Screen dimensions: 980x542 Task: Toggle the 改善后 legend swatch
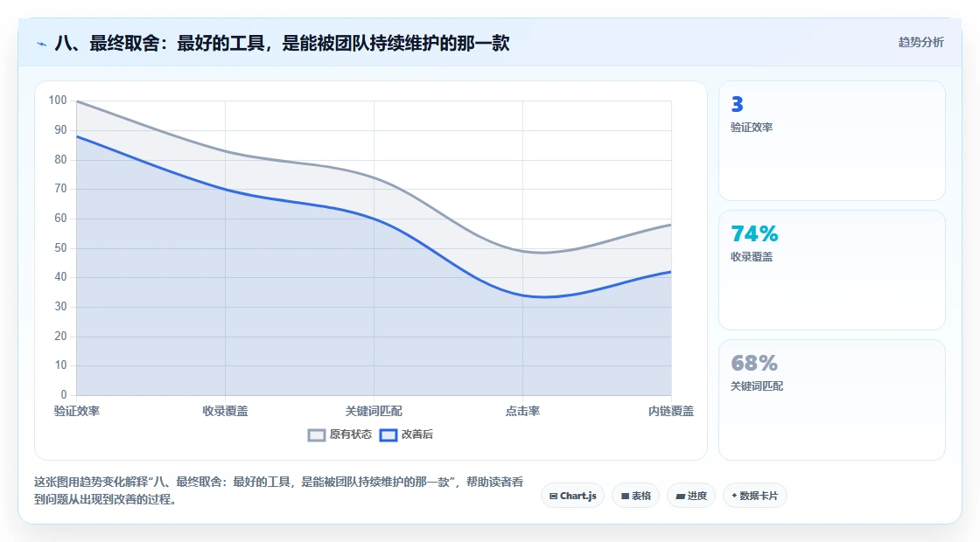point(388,435)
